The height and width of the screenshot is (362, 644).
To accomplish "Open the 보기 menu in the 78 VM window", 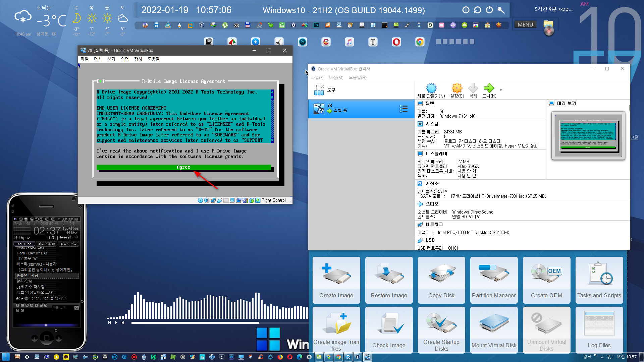I will click(x=111, y=59).
